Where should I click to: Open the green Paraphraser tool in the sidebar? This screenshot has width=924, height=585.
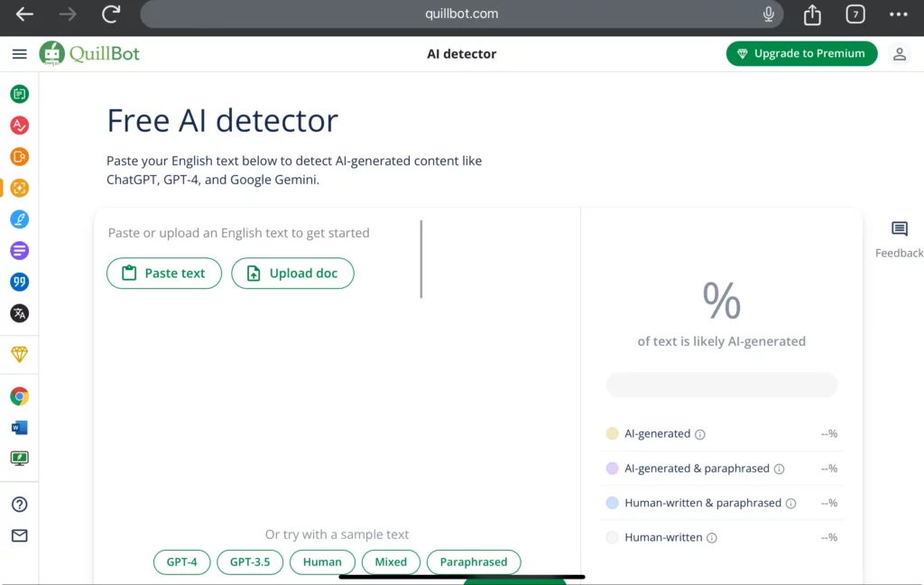pyautogui.click(x=20, y=94)
